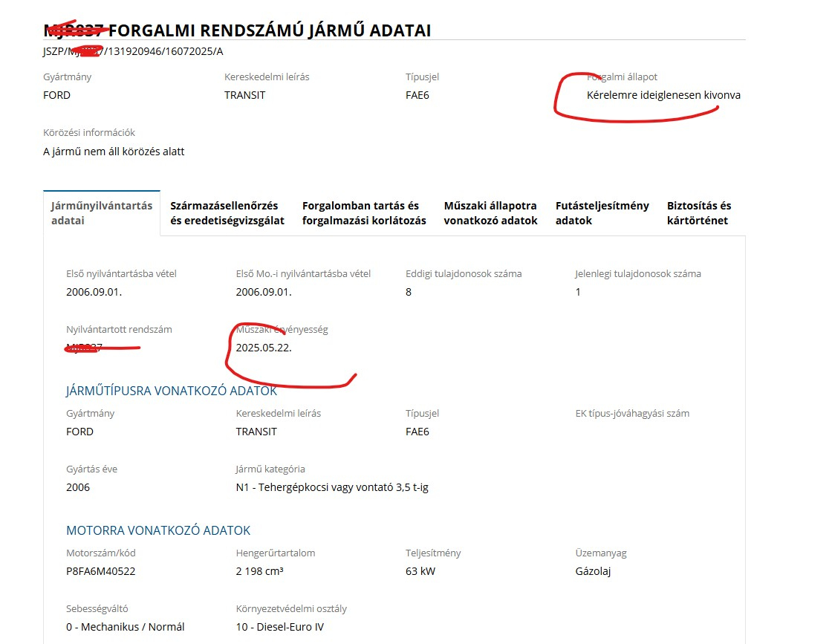Click the Járműnyilvántartás adatai tab
Image resolution: width=835 pixels, height=644 pixels.
pyautogui.click(x=102, y=213)
